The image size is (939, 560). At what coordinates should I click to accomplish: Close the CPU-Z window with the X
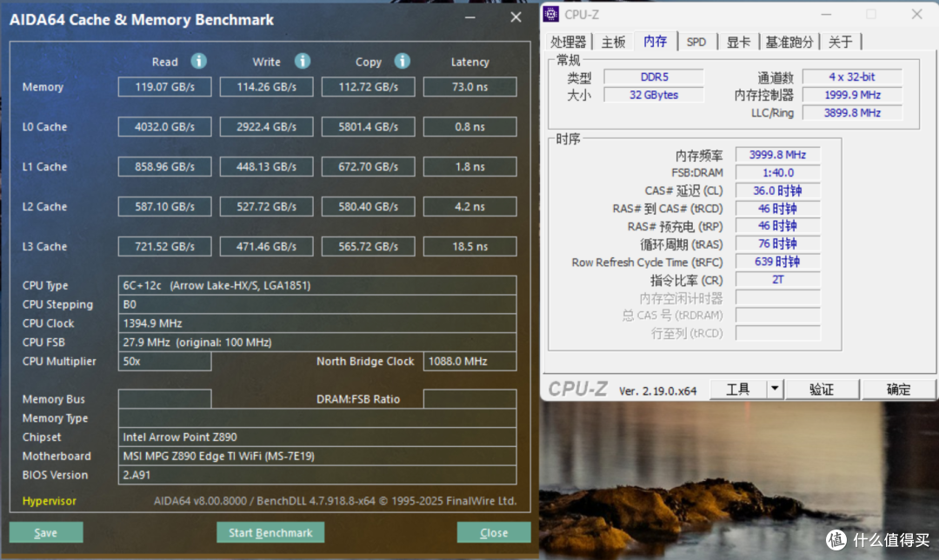click(x=917, y=15)
